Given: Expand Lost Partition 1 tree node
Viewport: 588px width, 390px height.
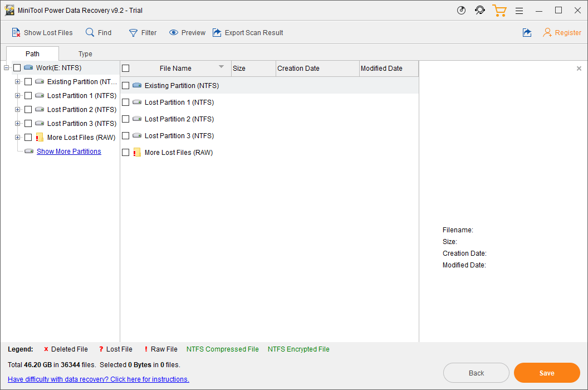Looking at the screenshot, I should [17, 96].
